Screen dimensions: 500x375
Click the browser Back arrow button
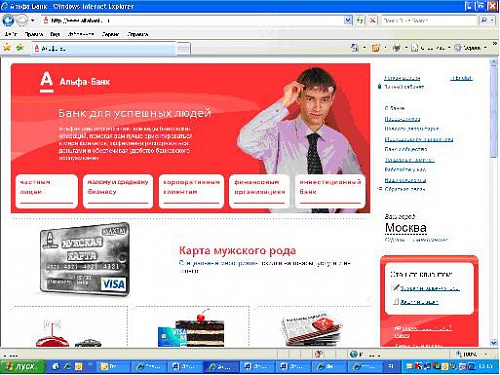tap(8, 20)
